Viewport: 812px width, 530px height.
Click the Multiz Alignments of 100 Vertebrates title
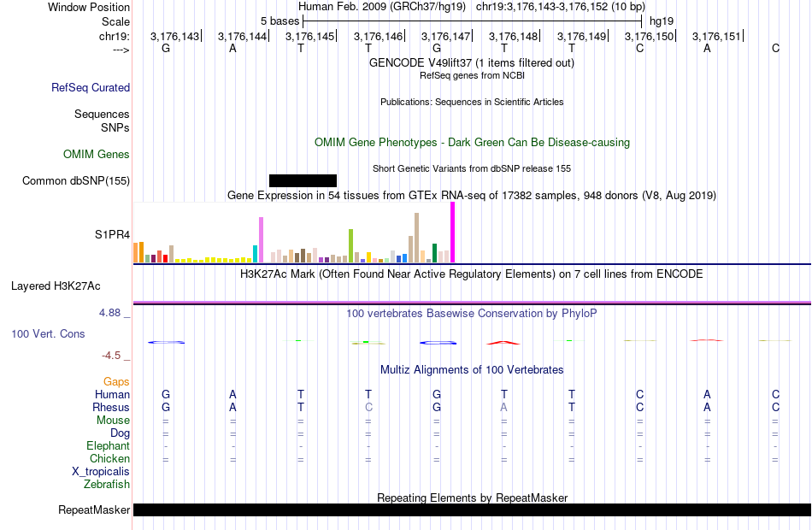point(472,370)
